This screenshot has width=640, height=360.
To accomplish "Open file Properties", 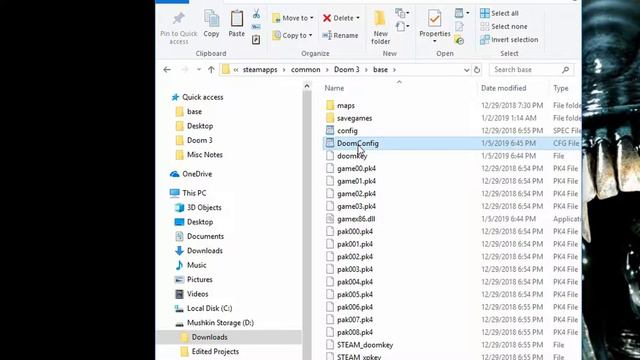I will click(x=435, y=24).
